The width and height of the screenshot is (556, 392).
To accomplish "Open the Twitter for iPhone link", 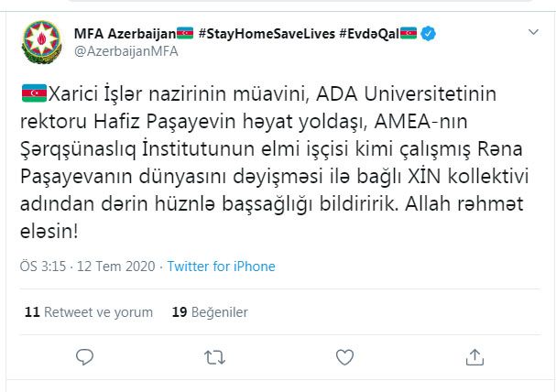I will tap(222, 267).
